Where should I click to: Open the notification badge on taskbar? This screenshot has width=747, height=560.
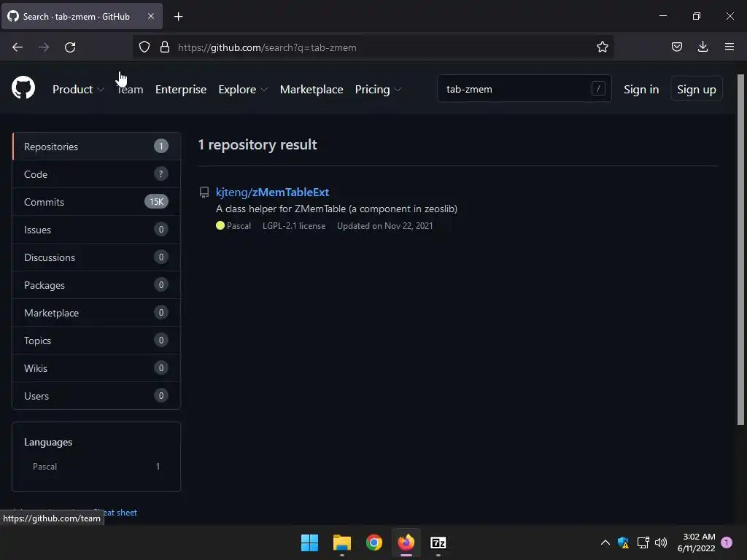[727, 542]
